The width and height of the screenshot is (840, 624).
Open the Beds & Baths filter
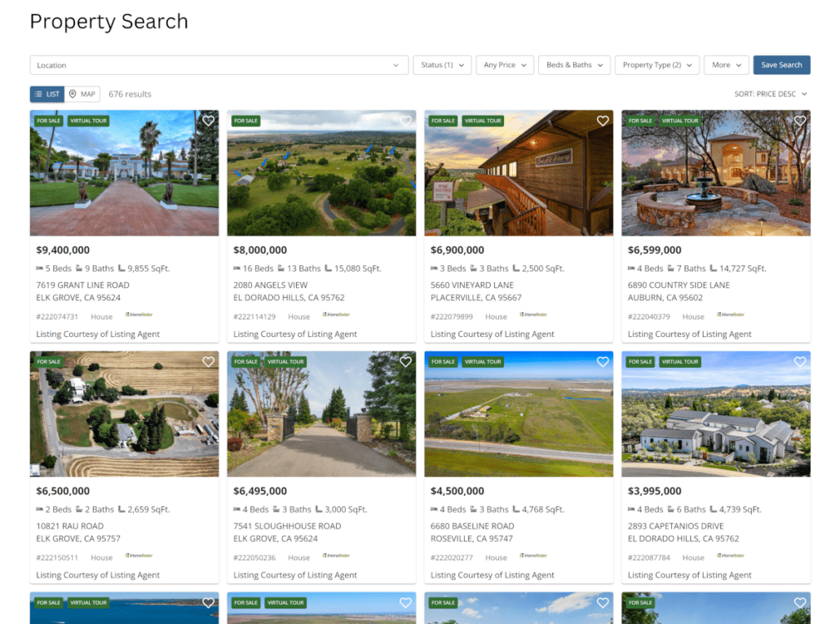574,65
